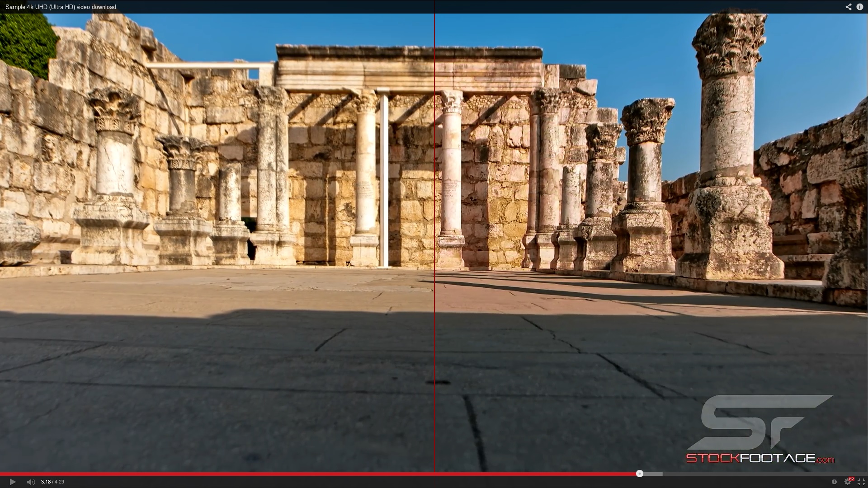Click the 3:18 / 4:29 time display
The height and width of the screenshot is (488, 868).
tap(52, 482)
